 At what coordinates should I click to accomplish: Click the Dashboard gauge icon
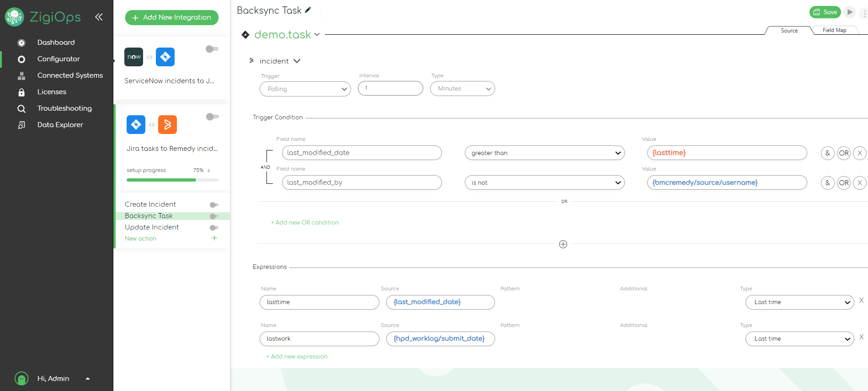pyautogui.click(x=21, y=43)
